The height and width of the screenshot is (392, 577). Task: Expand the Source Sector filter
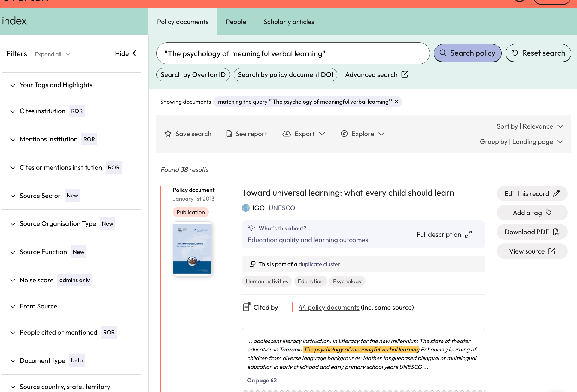[x=71, y=196]
